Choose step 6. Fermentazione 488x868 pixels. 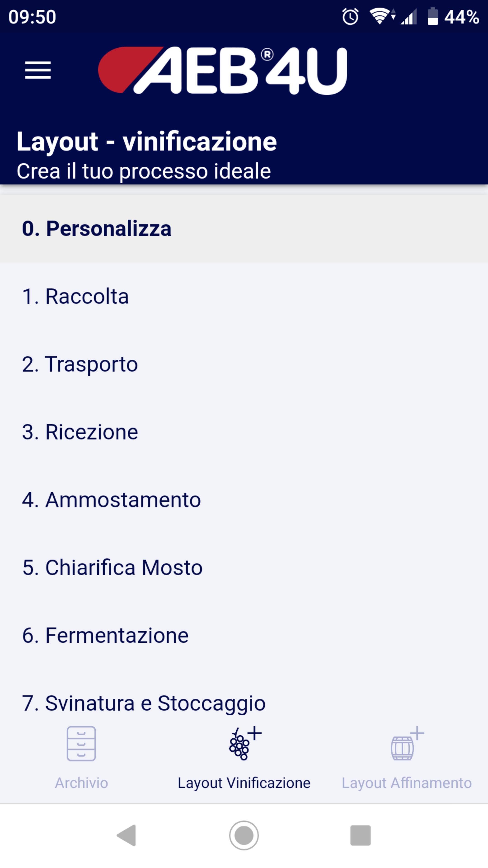pos(244,635)
